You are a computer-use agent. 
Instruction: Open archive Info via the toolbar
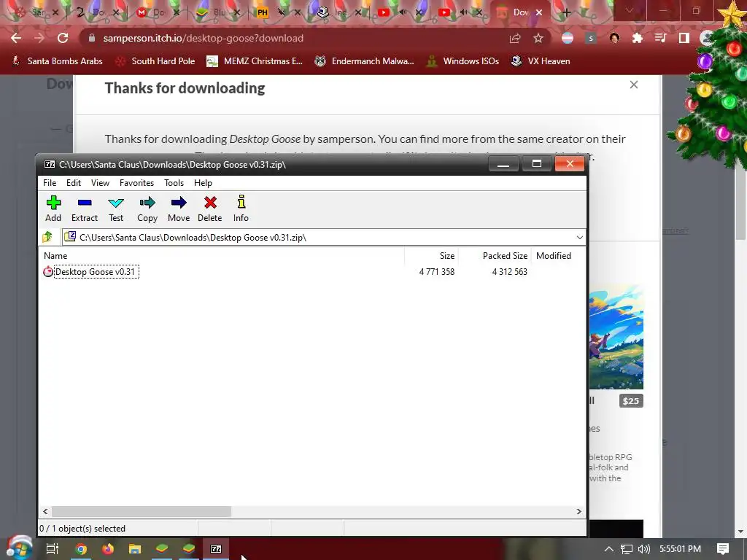(x=241, y=209)
